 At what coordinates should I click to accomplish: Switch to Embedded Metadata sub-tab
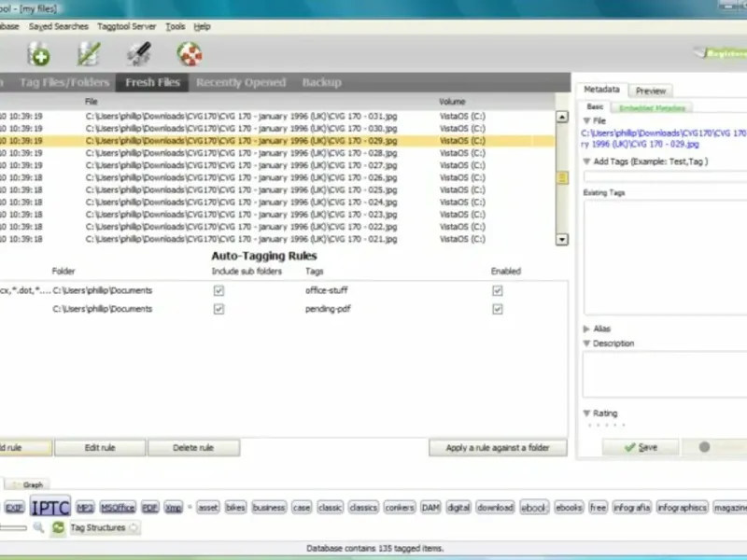tap(652, 108)
